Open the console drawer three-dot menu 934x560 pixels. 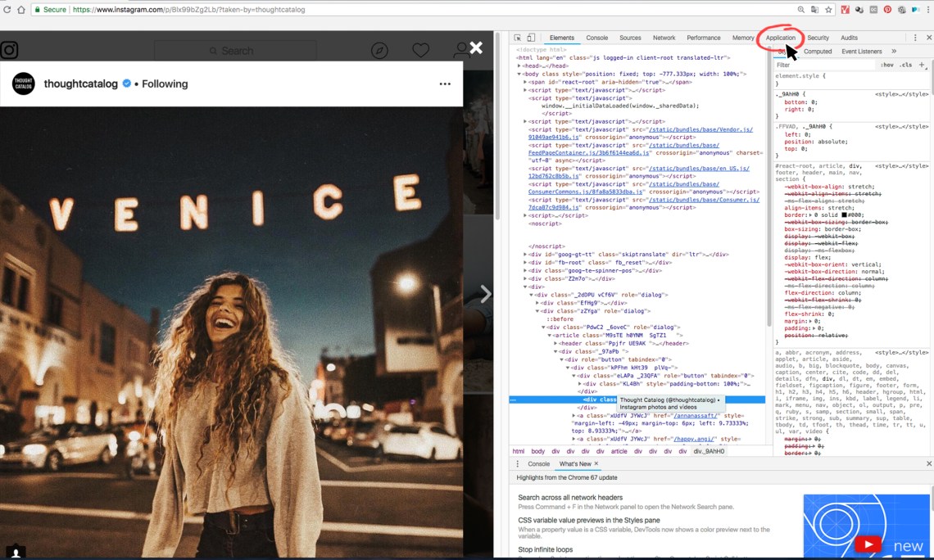click(517, 463)
